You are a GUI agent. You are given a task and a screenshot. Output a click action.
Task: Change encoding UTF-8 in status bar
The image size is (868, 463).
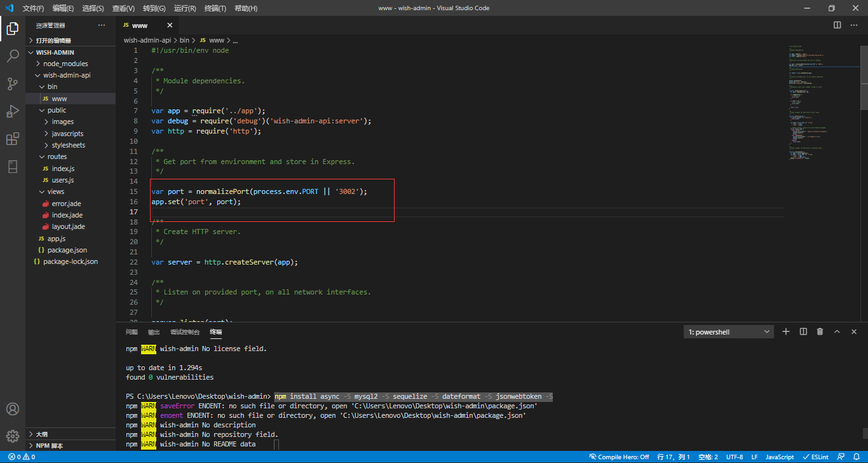pos(734,457)
